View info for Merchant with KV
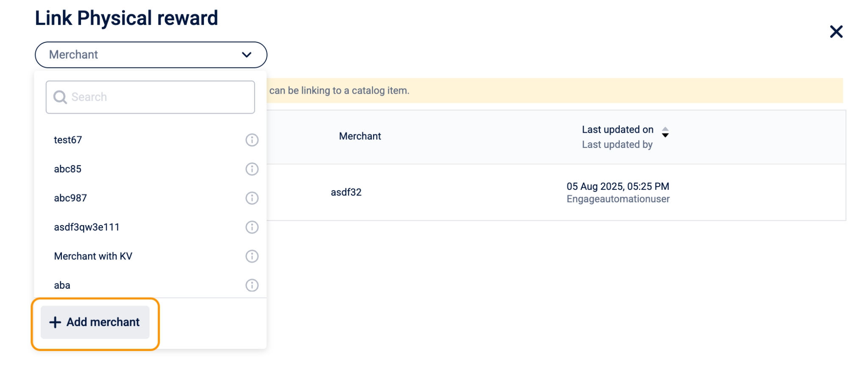868x387 pixels. tap(252, 256)
